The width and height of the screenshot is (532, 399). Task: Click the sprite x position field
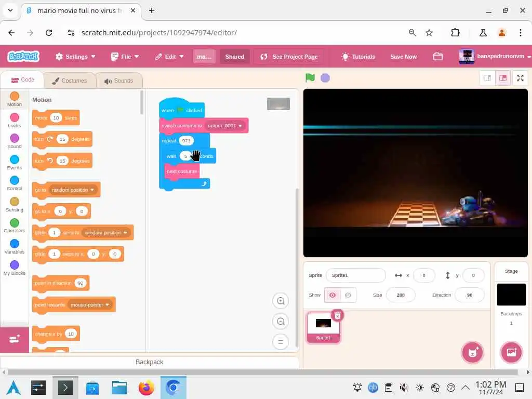[x=424, y=275]
